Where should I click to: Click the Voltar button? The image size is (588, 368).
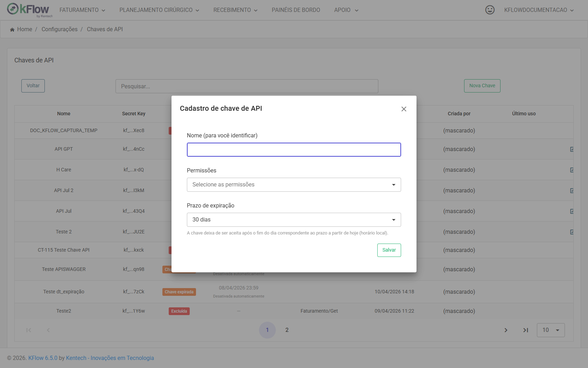click(x=33, y=86)
